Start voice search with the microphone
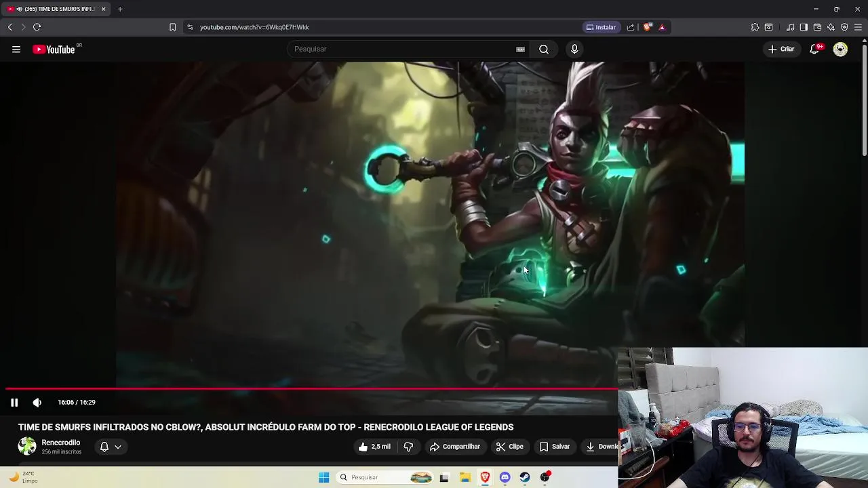This screenshot has height=488, width=868. [x=574, y=49]
